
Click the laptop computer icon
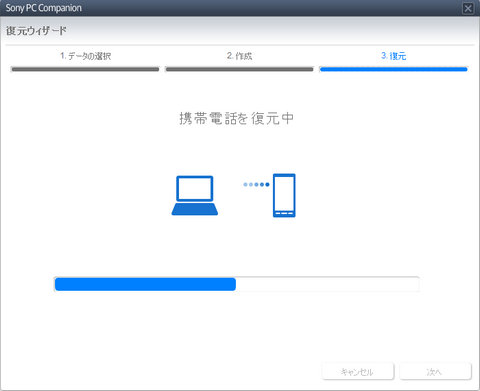coord(195,196)
